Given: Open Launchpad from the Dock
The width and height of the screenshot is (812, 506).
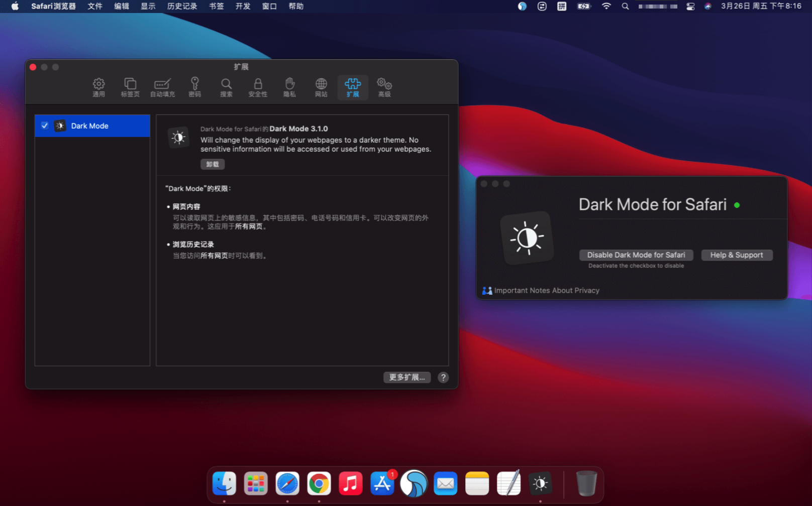Looking at the screenshot, I should point(256,484).
